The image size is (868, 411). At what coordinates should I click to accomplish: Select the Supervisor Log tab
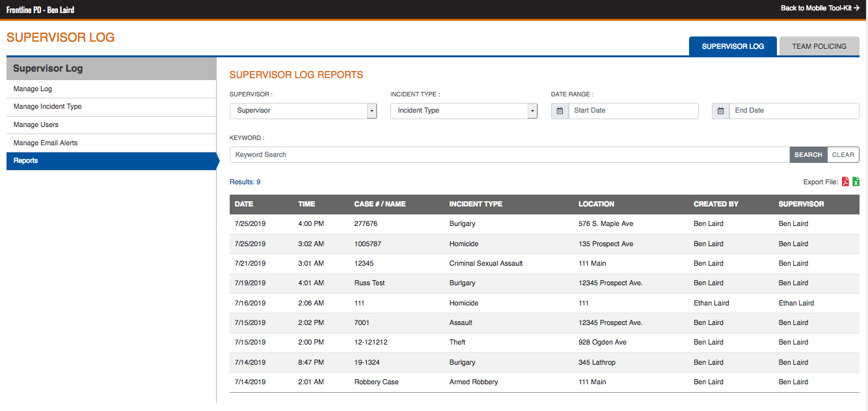click(x=732, y=46)
